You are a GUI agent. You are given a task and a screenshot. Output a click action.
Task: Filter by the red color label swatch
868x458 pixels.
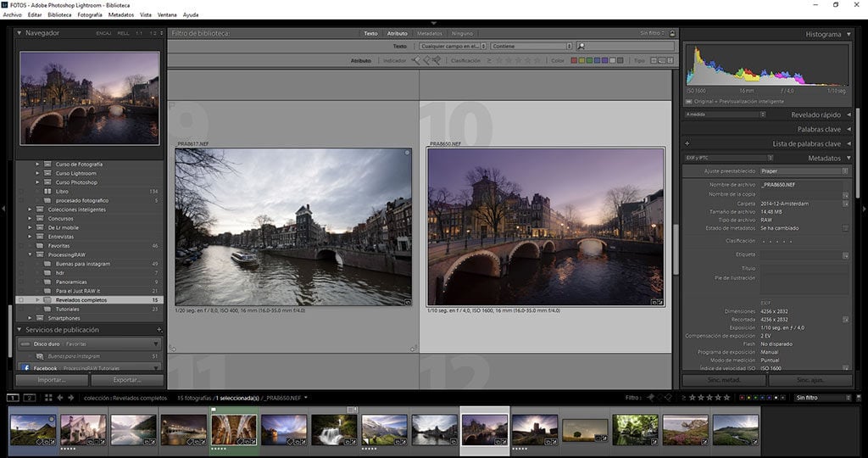(574, 60)
